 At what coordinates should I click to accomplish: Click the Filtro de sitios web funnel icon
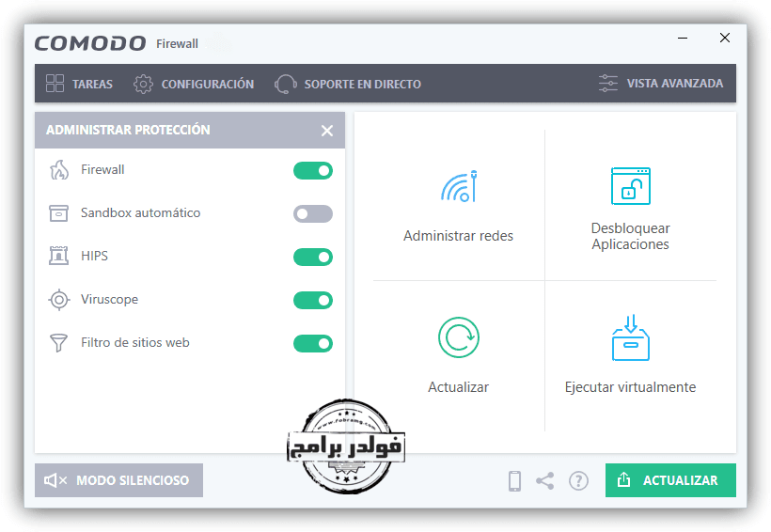click(x=58, y=343)
